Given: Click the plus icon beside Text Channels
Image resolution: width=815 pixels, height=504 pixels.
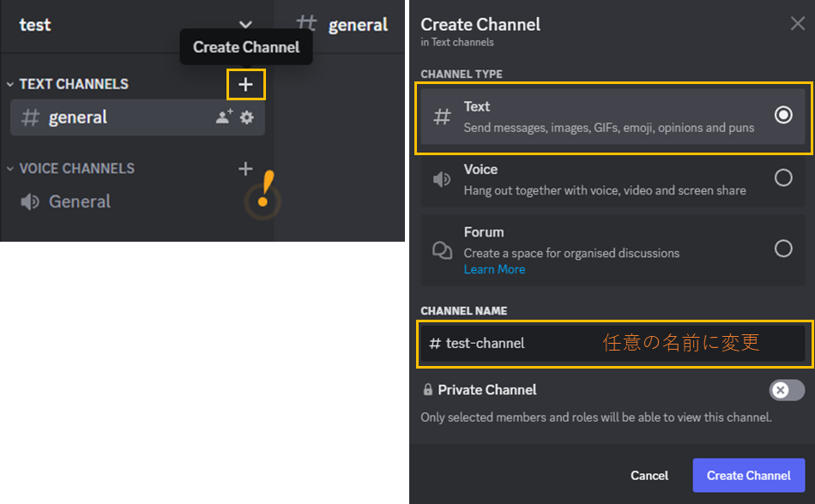Looking at the screenshot, I should (245, 84).
